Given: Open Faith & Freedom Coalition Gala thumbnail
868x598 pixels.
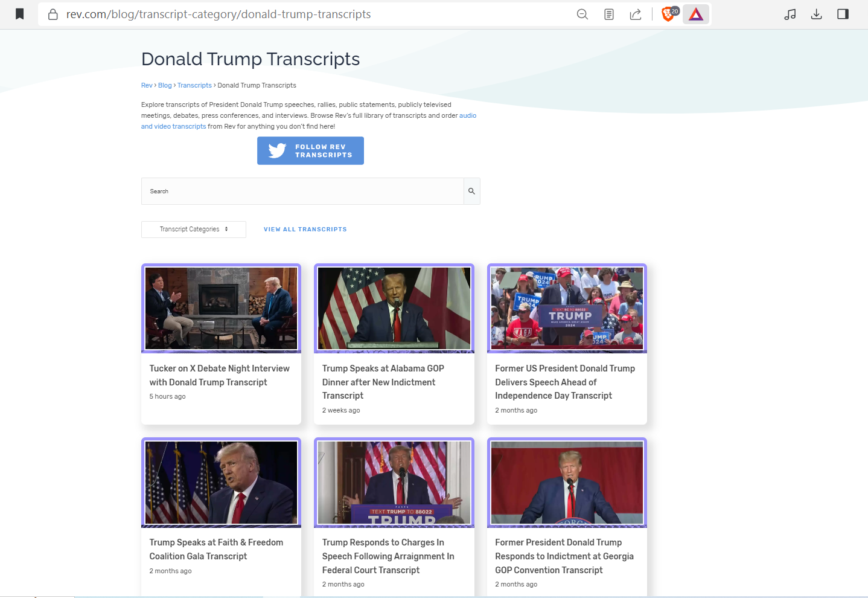Looking at the screenshot, I should coord(222,483).
